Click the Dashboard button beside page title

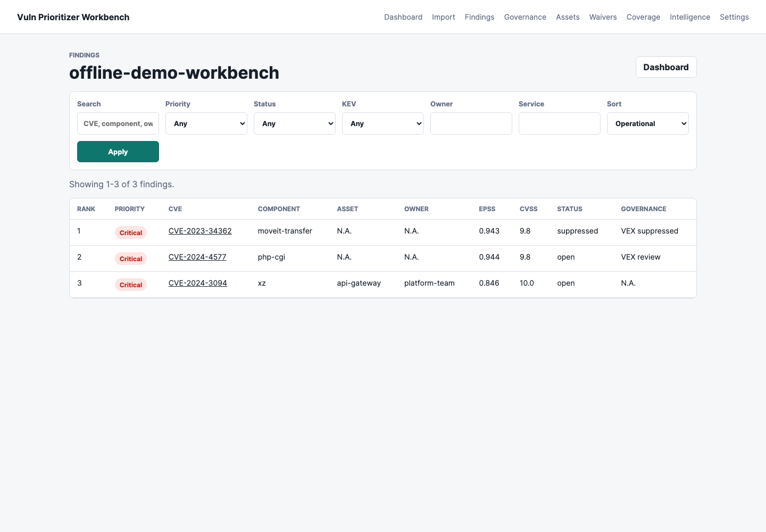coord(666,67)
